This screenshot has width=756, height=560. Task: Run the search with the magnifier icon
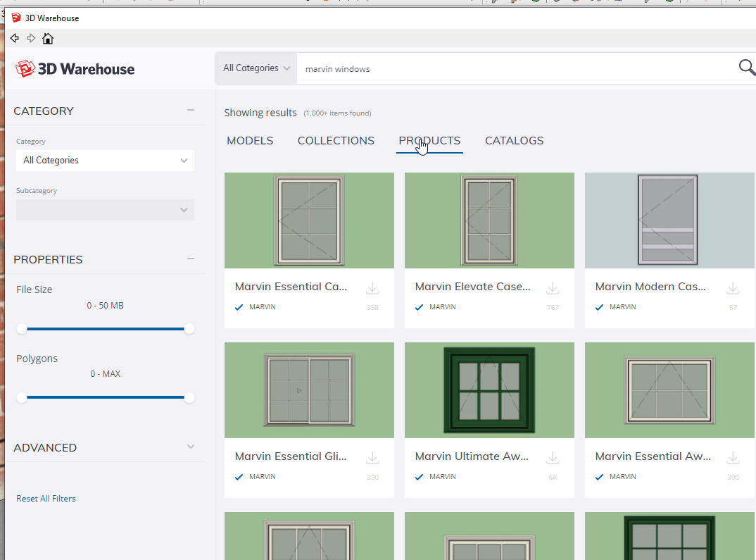tap(747, 68)
